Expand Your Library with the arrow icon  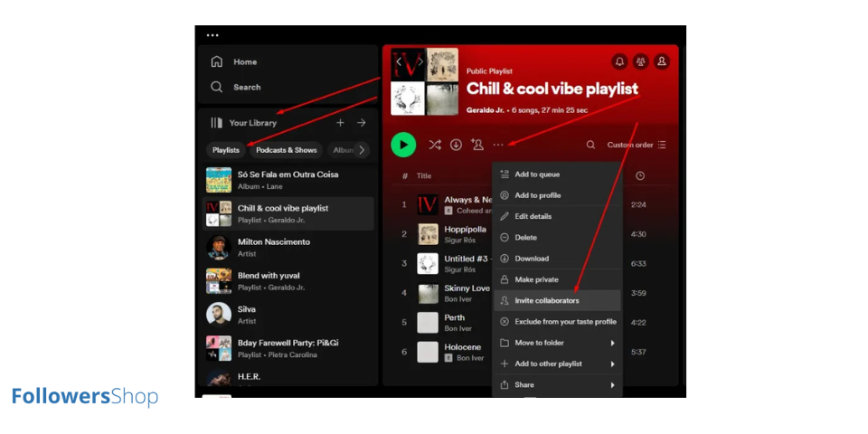[362, 123]
